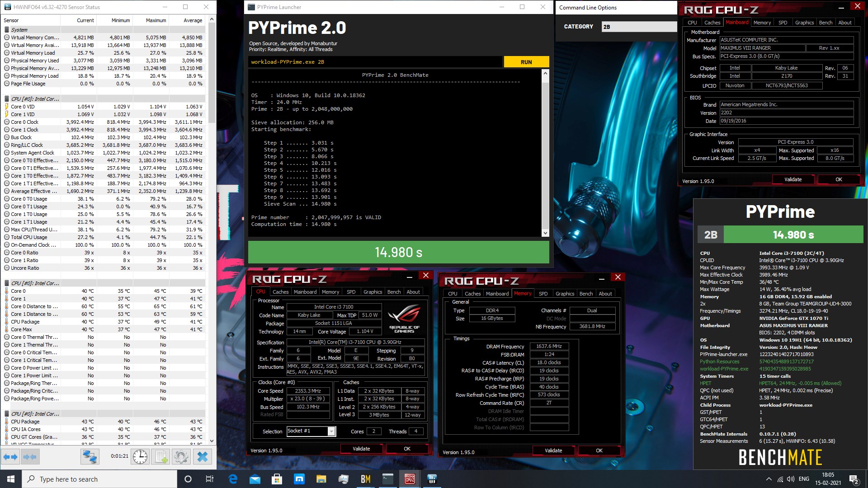Click HWiNFO sensor list scrollbar down arrow
This screenshot has width=868, height=488.
[212, 441]
